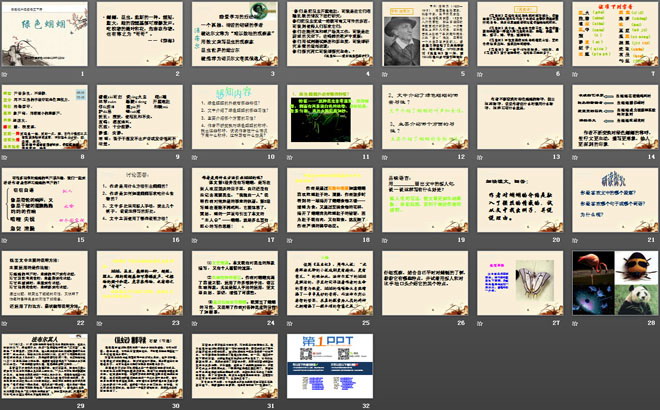Select slide 6 thumbnail
This screenshot has width=660, height=410.
coord(521,34)
